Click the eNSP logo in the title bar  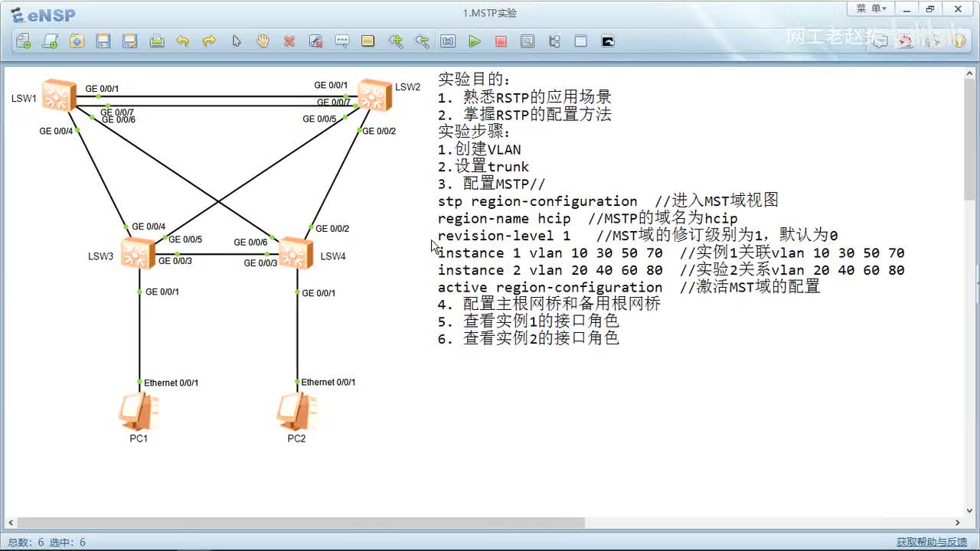pos(43,15)
